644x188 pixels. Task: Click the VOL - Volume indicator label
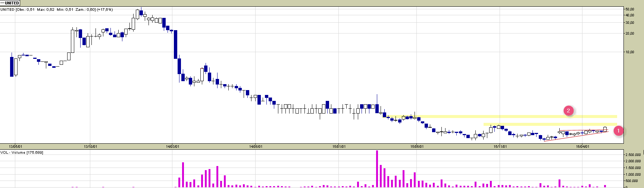[22, 153]
